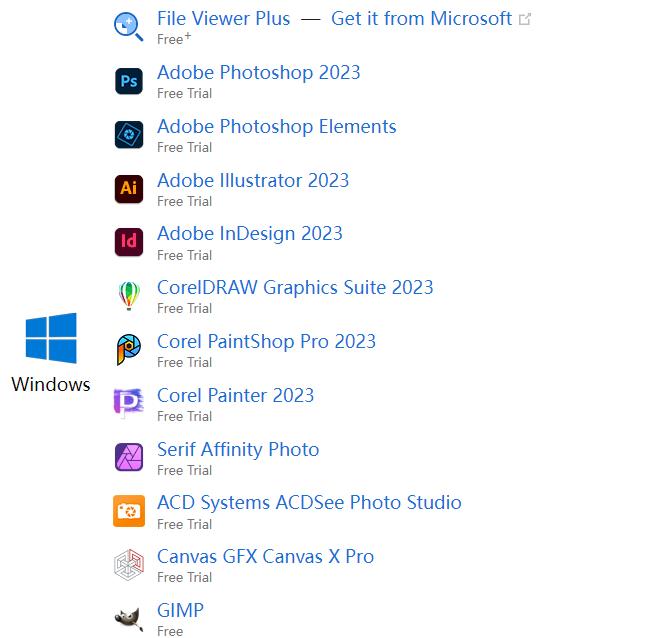Click Free text under GIMP
652x638 pixels.
click(x=170, y=631)
